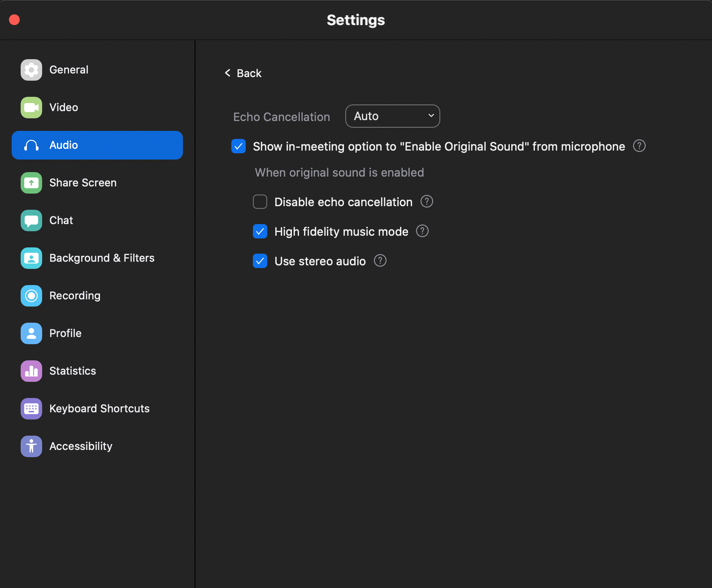
Task: Go to Profile settings
Action: 97,333
